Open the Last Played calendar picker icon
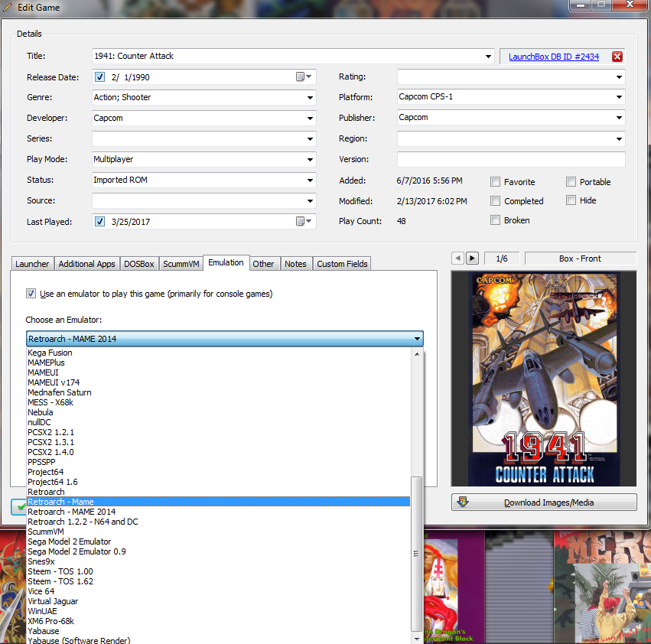Viewport: 651px width, 644px height. tap(304, 221)
